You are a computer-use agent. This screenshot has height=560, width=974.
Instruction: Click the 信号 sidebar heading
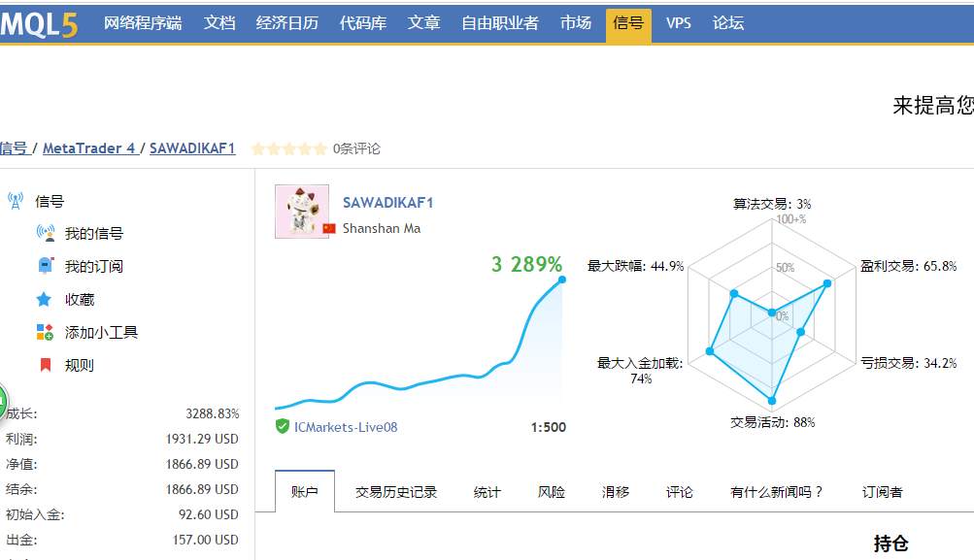[x=50, y=201]
